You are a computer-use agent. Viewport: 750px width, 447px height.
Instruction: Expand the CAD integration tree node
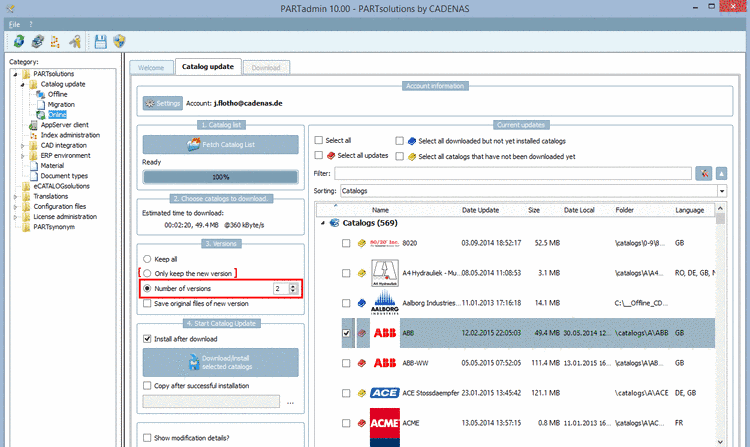point(22,145)
